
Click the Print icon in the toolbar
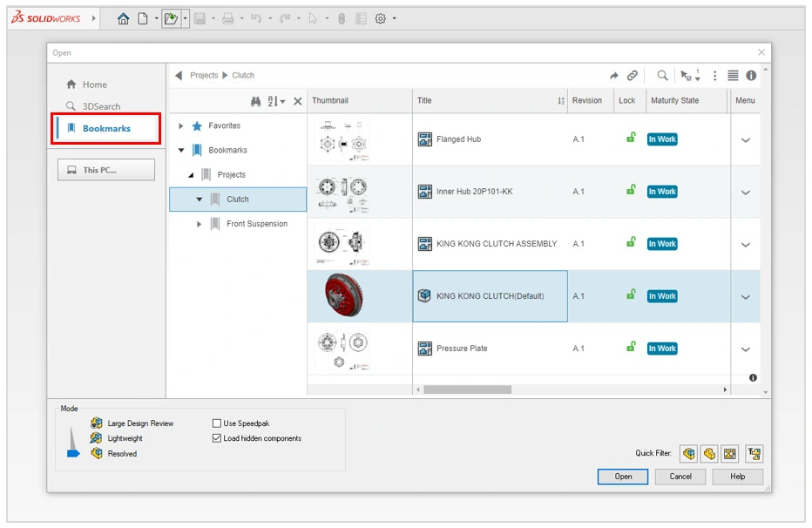pos(228,18)
